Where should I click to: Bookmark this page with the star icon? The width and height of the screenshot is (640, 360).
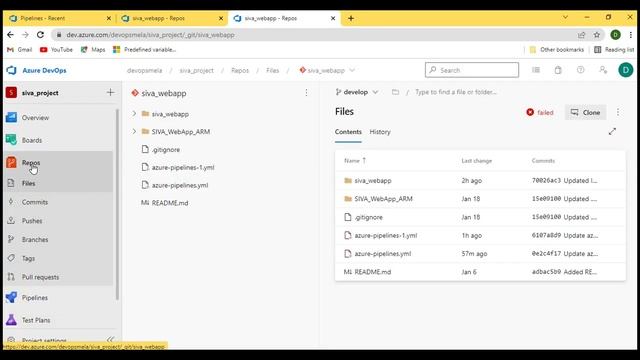click(x=597, y=35)
